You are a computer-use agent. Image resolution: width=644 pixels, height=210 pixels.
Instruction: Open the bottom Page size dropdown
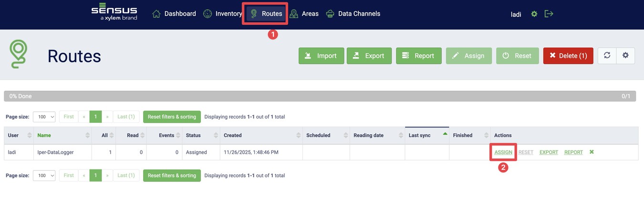[44, 176]
